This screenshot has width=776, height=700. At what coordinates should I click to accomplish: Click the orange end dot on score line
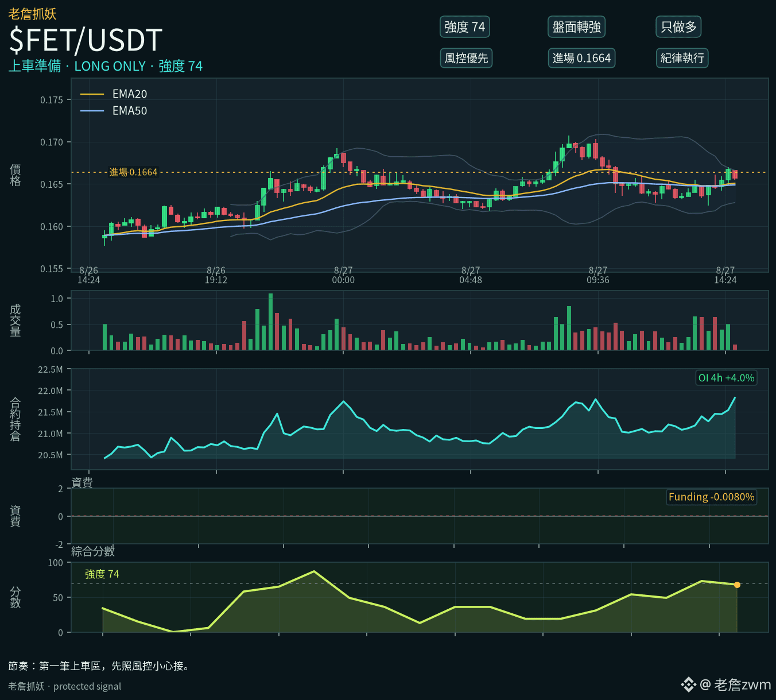(737, 585)
